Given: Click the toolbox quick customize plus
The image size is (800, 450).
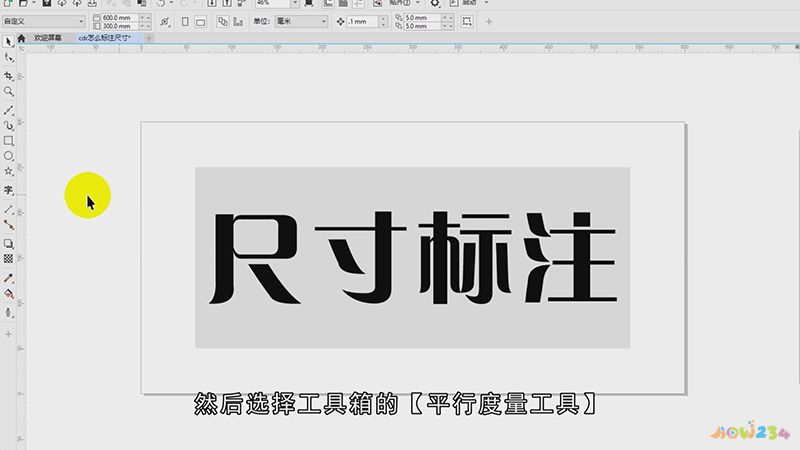Looking at the screenshot, I should click(x=8, y=334).
